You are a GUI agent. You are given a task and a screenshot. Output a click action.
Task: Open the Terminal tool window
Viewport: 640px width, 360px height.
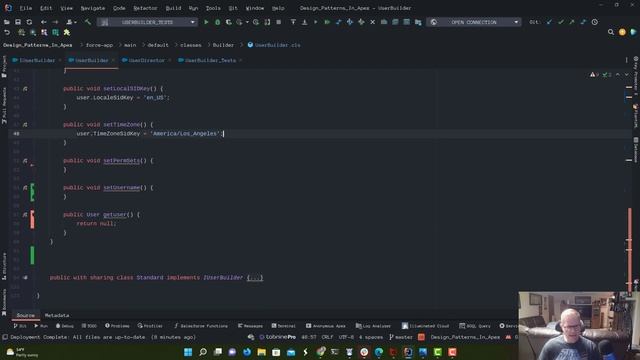click(x=283, y=326)
